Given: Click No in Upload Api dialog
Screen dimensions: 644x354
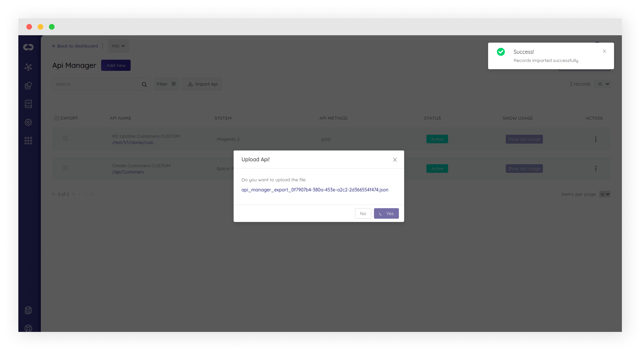Looking at the screenshot, I should tap(363, 214).
